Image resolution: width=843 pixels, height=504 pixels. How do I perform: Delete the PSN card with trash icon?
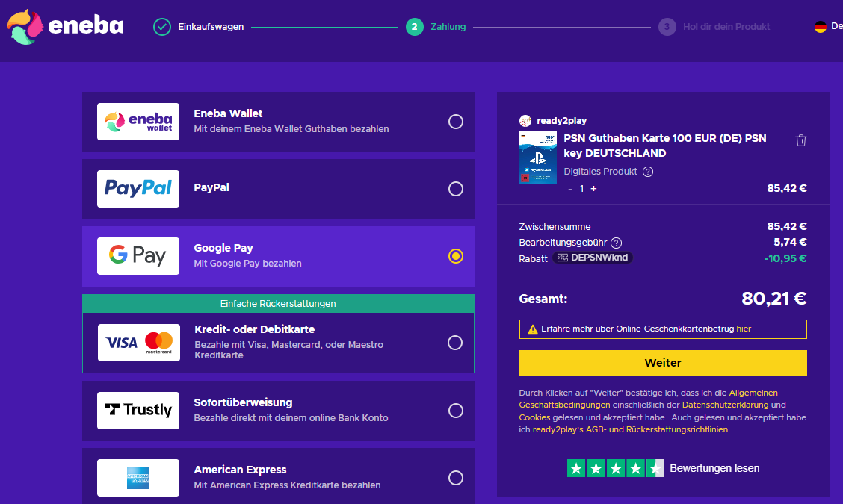801,140
